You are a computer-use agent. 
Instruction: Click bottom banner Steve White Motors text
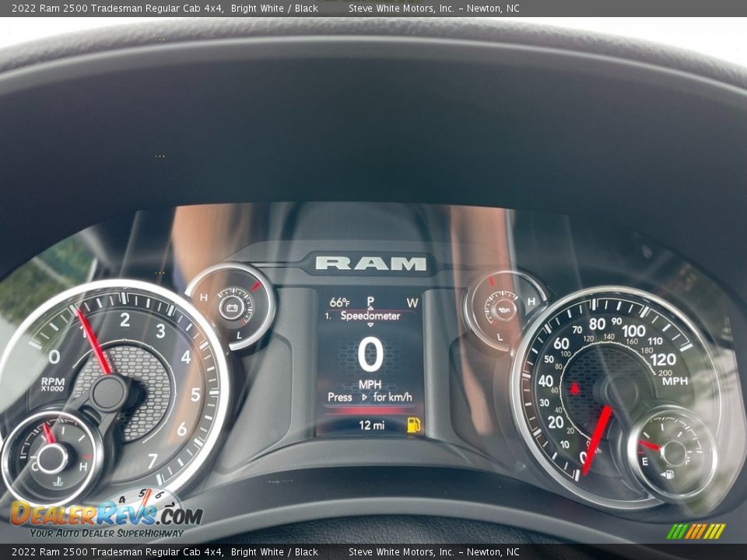434,552
